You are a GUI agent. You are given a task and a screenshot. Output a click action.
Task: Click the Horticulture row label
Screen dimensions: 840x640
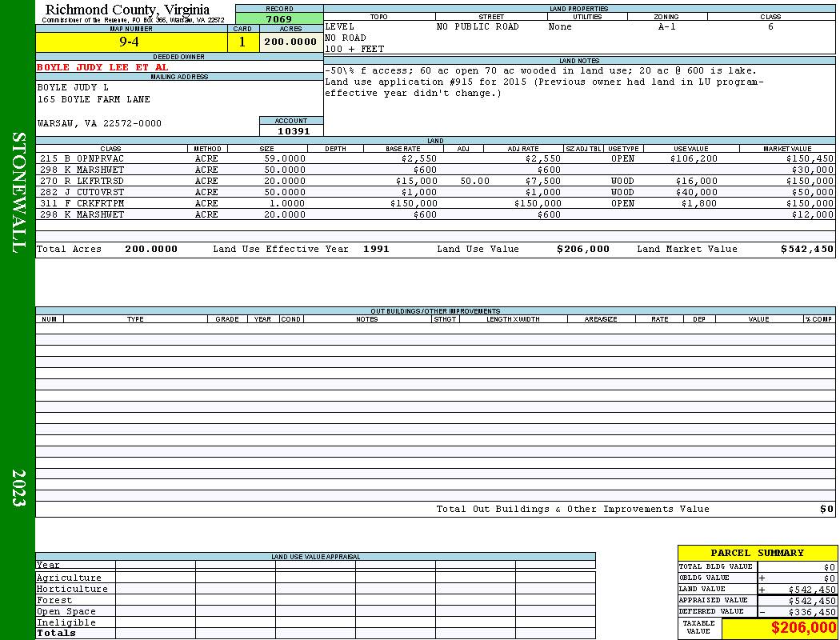[72, 589]
